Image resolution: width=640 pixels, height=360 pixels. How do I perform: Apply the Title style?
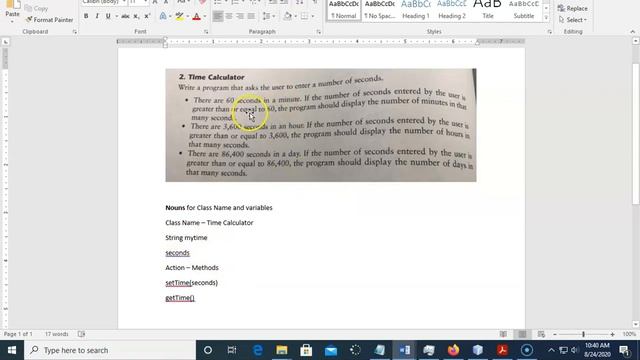click(x=488, y=10)
